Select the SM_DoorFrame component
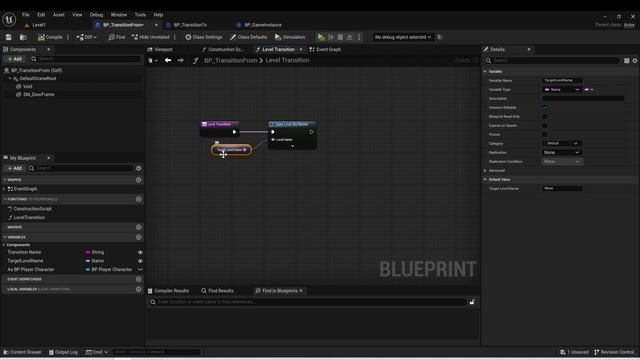The image size is (640, 360). click(39, 94)
